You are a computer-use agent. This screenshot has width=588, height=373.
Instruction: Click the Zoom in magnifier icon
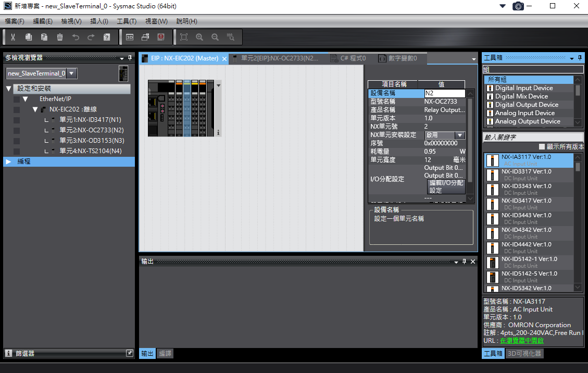tap(199, 37)
